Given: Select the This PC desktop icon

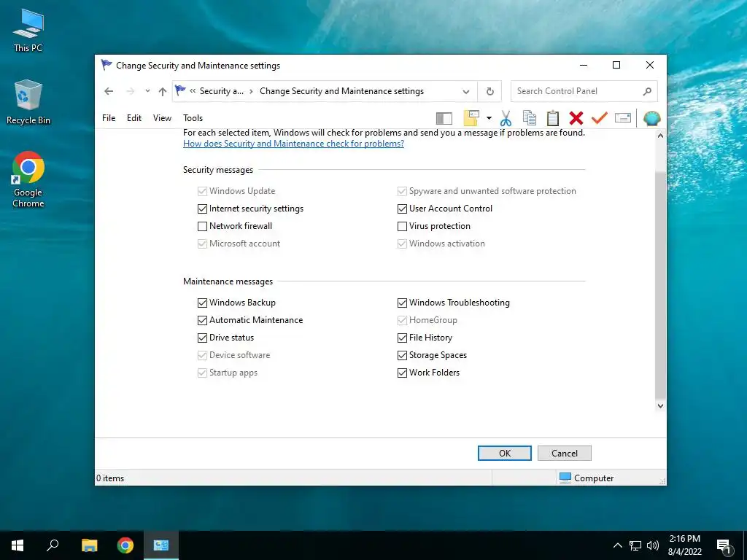Looking at the screenshot, I should [28, 30].
